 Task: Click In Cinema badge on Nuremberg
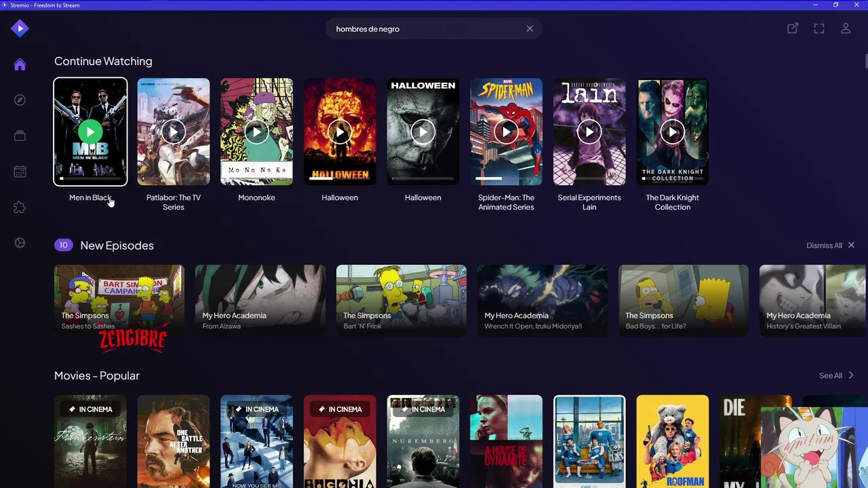(423, 409)
